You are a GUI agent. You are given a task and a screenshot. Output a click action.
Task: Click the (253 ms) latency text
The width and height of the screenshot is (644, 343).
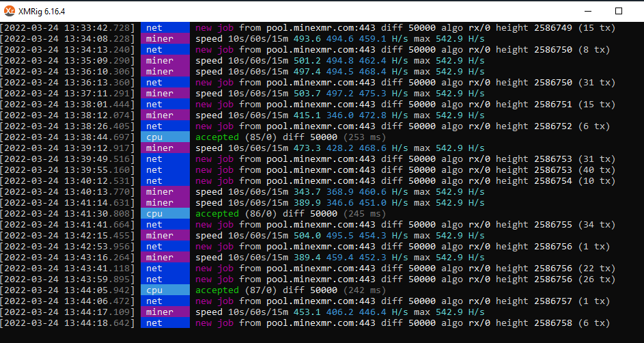(365, 137)
